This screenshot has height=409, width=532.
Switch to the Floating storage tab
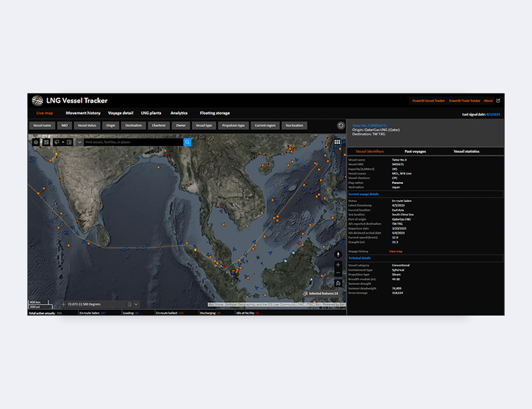coord(215,113)
